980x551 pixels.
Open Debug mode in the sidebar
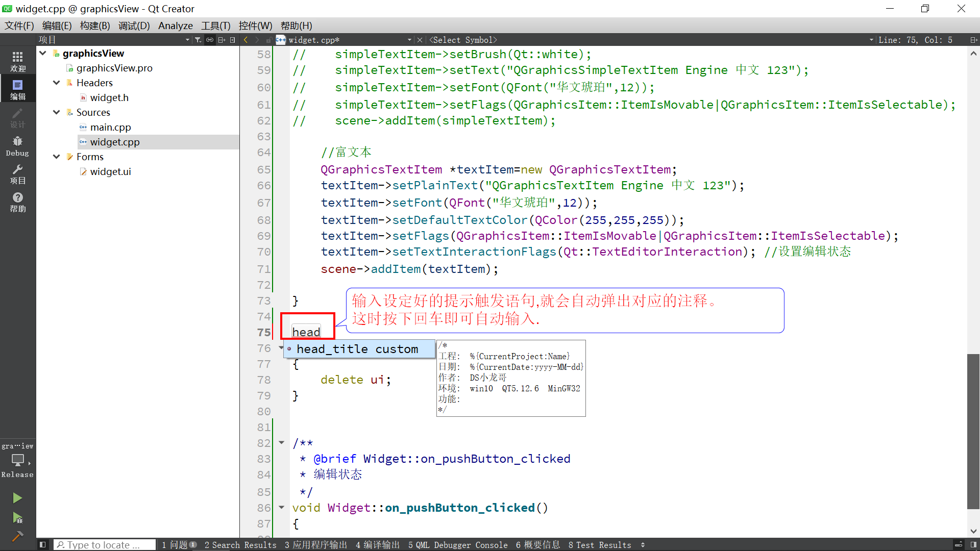coord(17,146)
